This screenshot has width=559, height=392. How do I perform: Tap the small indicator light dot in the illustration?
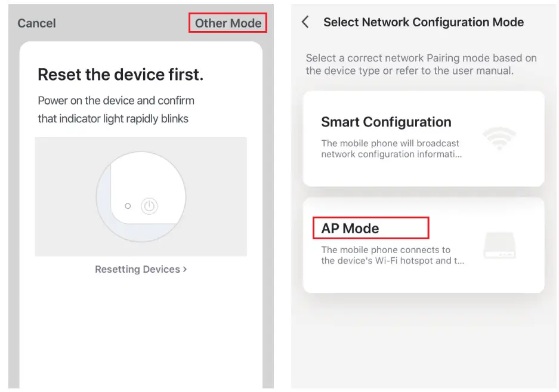click(128, 206)
